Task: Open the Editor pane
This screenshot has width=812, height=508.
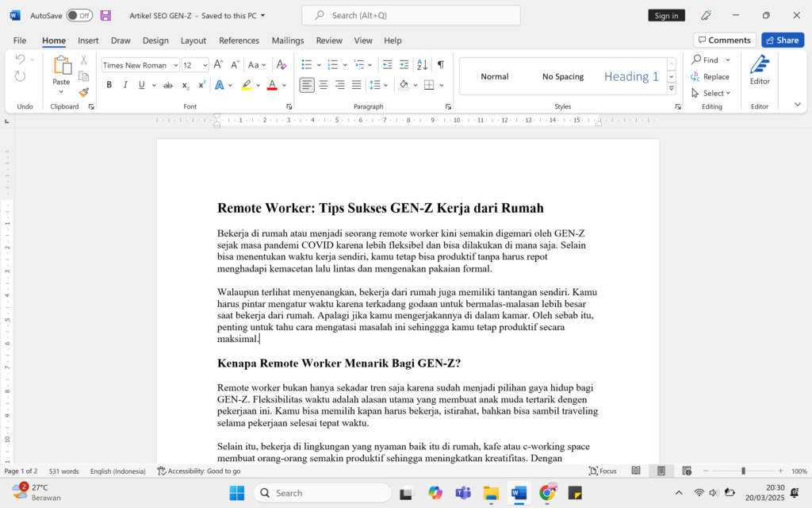Action: [x=760, y=70]
